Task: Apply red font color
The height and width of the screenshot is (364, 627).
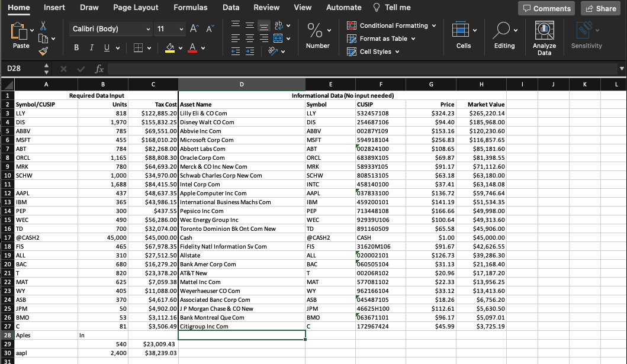Action: point(192,48)
